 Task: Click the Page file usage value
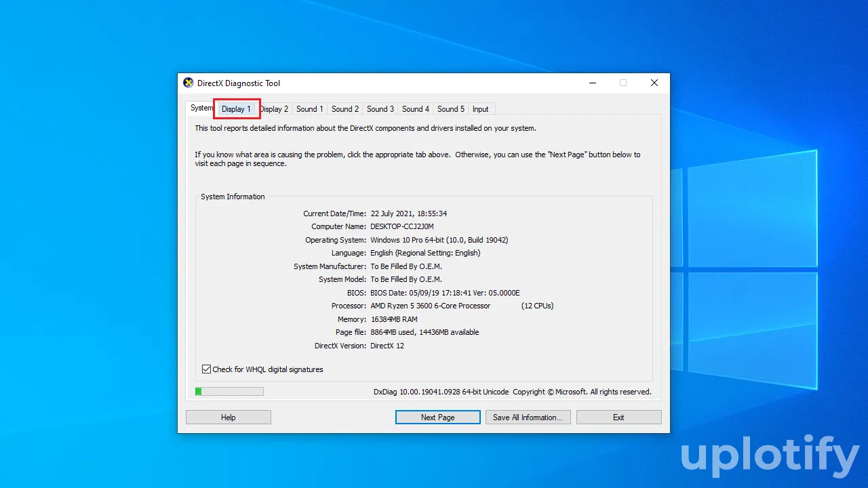(425, 332)
